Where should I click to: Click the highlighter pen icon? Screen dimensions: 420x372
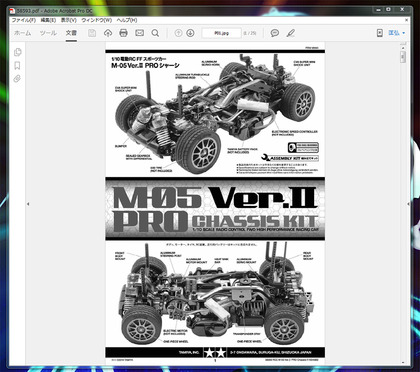[x=291, y=33]
